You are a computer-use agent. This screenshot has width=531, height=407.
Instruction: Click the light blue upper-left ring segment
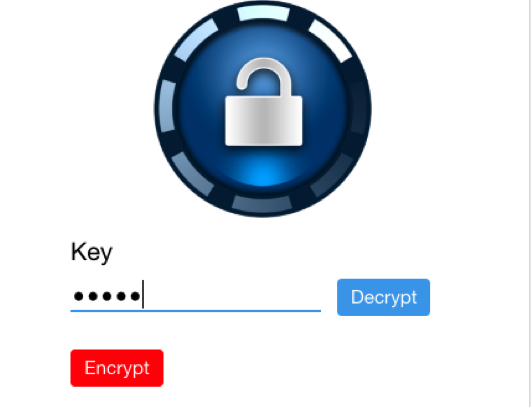[x=196, y=40]
